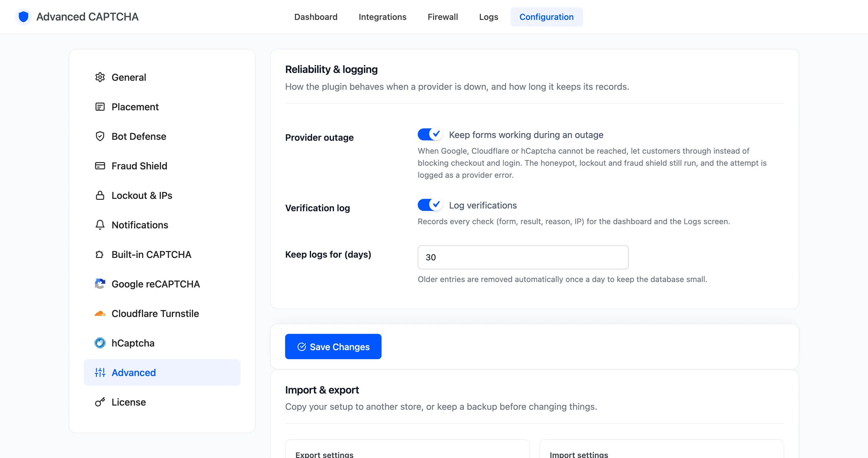Open the License section
Viewport: 868px width, 458px height.
click(x=162, y=402)
